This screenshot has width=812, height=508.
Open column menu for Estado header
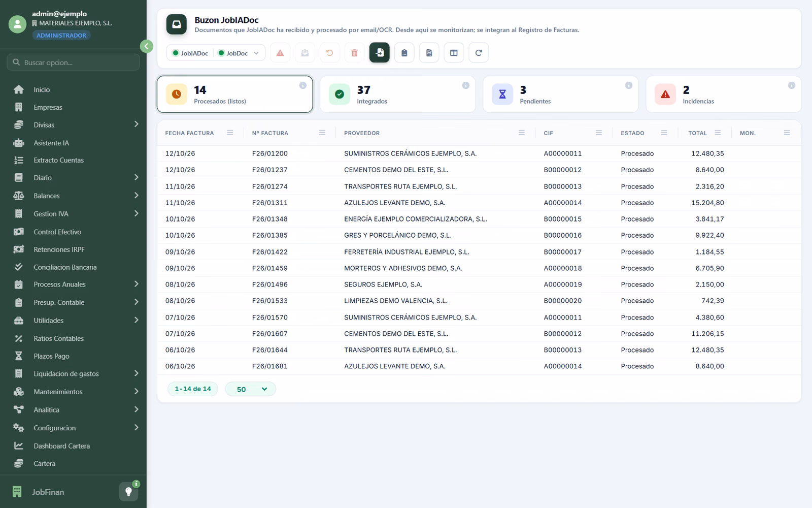[664, 133]
